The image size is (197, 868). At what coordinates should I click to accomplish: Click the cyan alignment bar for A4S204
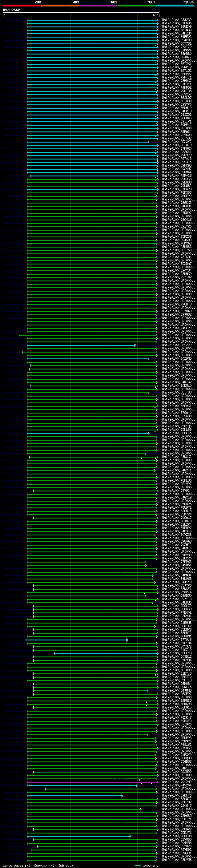pos(82,786)
